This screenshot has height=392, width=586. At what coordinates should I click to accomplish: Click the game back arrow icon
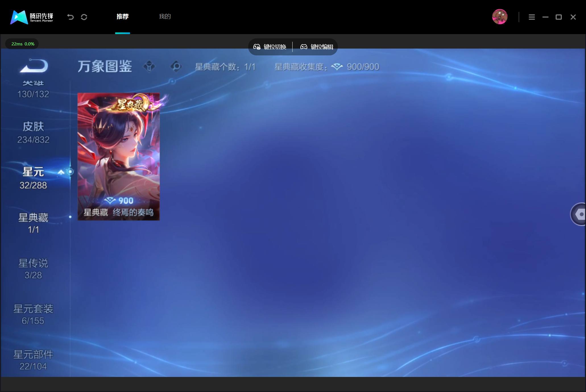(x=34, y=66)
